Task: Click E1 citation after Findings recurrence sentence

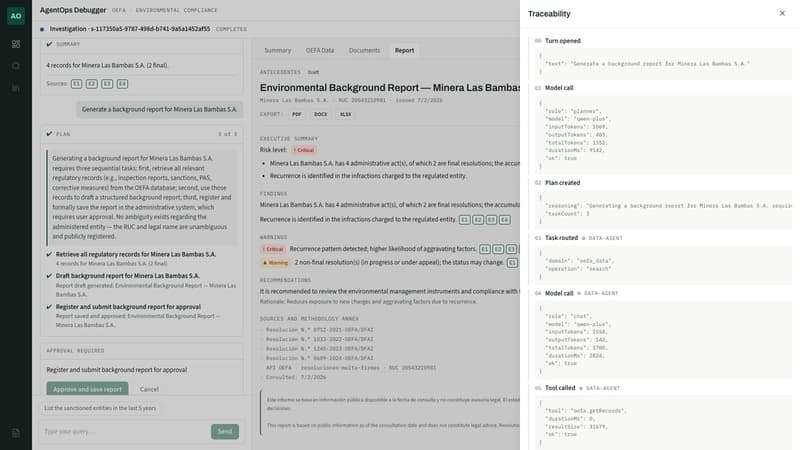Action: (464, 220)
